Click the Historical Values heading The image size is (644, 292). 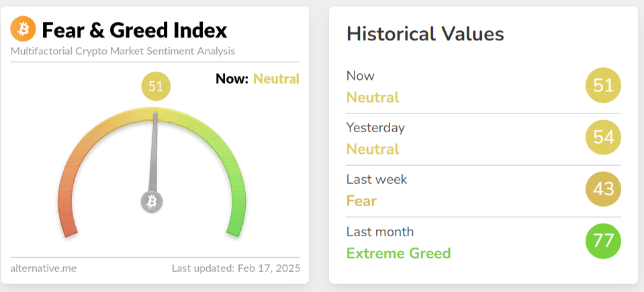coord(425,34)
